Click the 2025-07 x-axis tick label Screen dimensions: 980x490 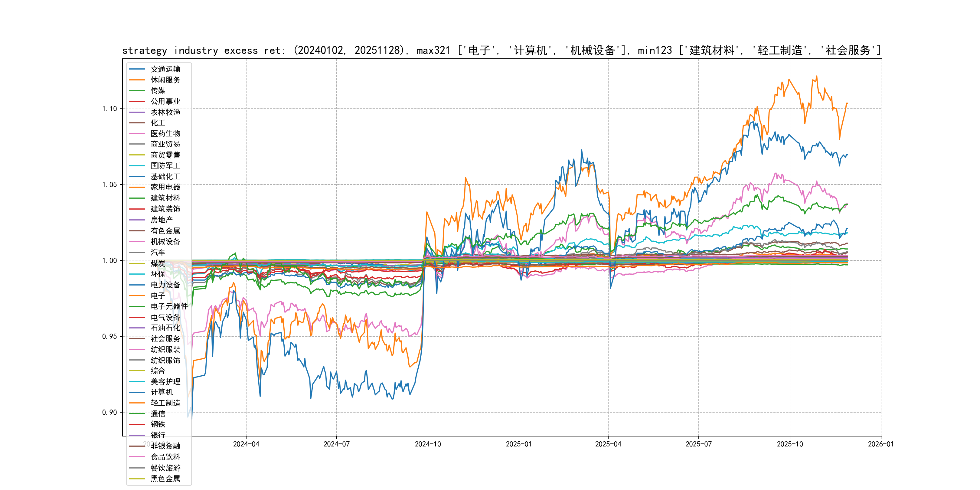tap(698, 444)
